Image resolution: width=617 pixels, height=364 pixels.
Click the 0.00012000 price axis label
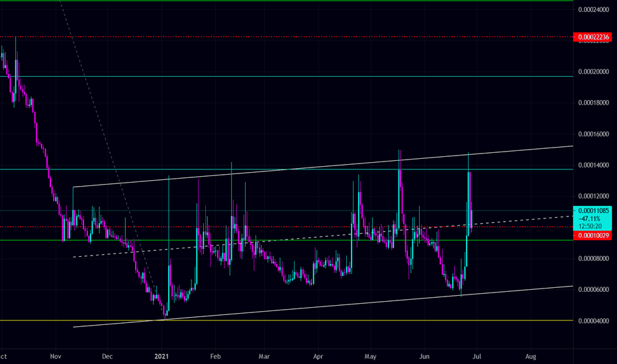pos(593,197)
